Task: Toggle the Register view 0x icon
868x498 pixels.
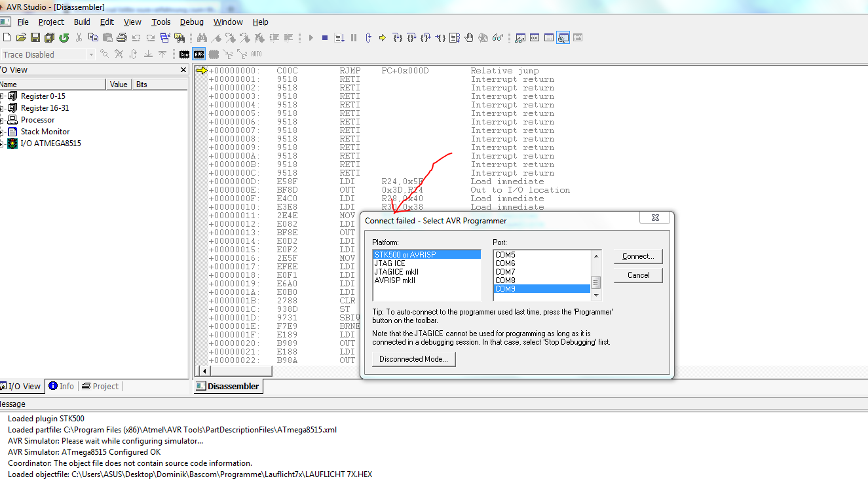Action: coord(535,37)
